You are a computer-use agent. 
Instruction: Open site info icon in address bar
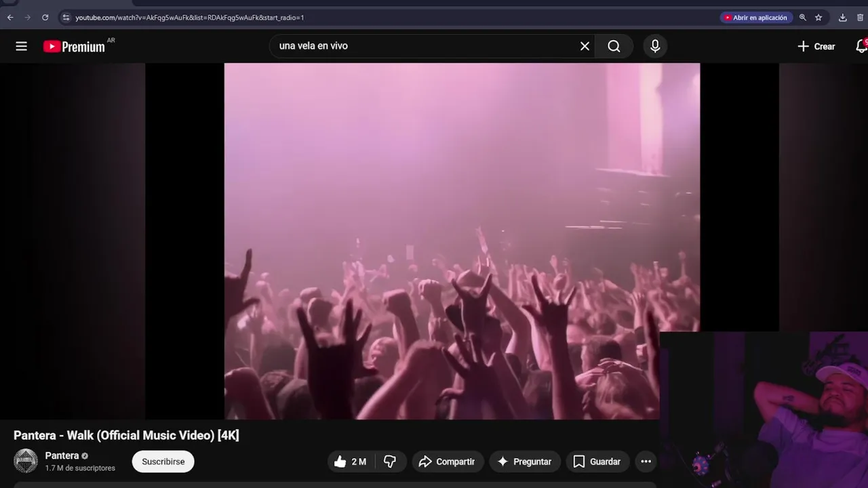66,18
